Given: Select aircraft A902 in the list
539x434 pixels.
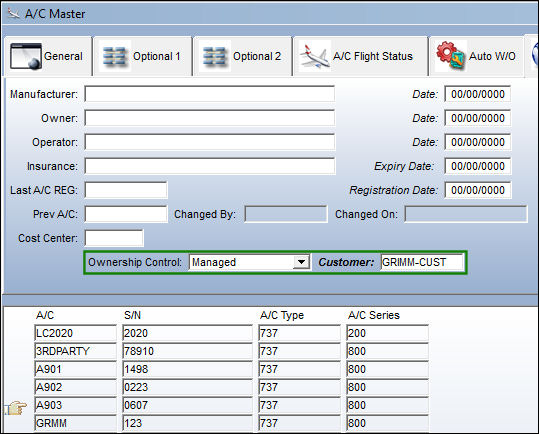Looking at the screenshot, I should click(76, 387).
